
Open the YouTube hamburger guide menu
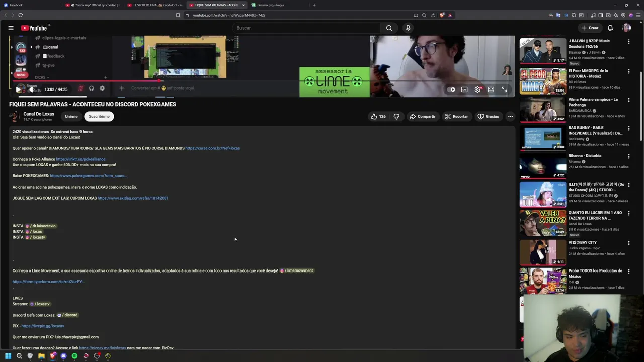(x=11, y=28)
